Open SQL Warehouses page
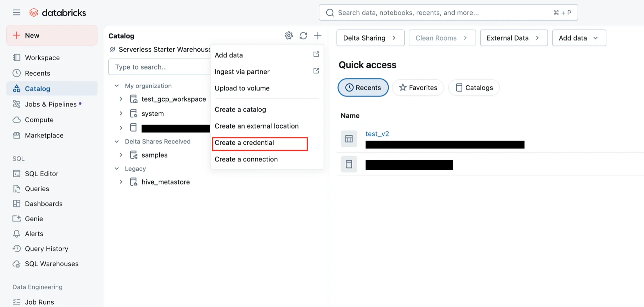This screenshot has height=307, width=644. (52, 264)
